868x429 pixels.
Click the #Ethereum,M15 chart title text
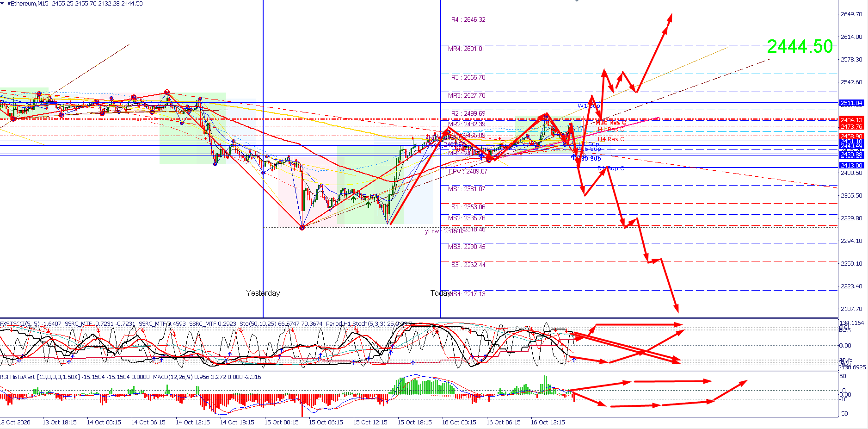(27, 4)
